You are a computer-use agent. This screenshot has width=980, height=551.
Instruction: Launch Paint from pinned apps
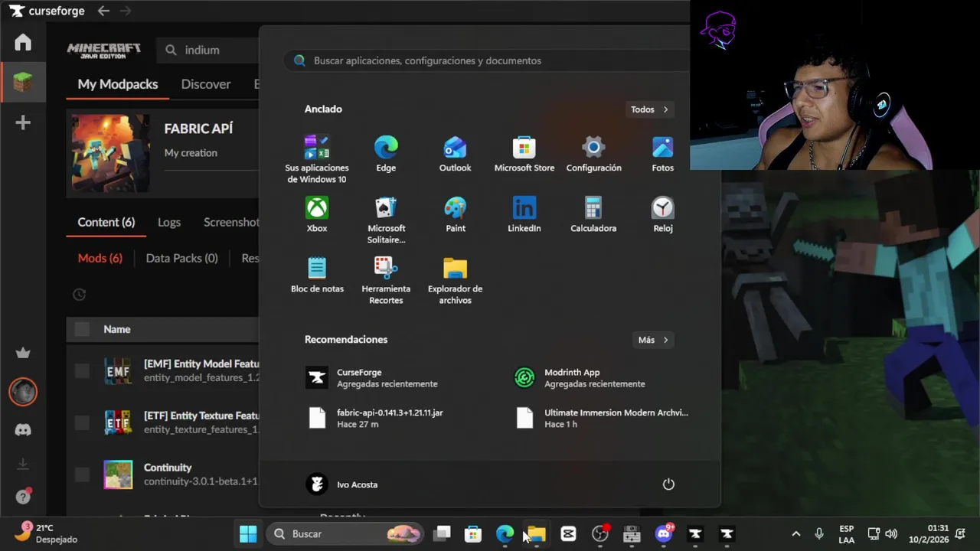click(455, 214)
